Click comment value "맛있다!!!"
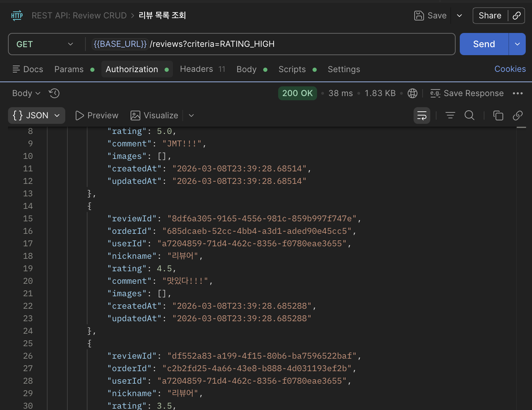 click(x=185, y=281)
